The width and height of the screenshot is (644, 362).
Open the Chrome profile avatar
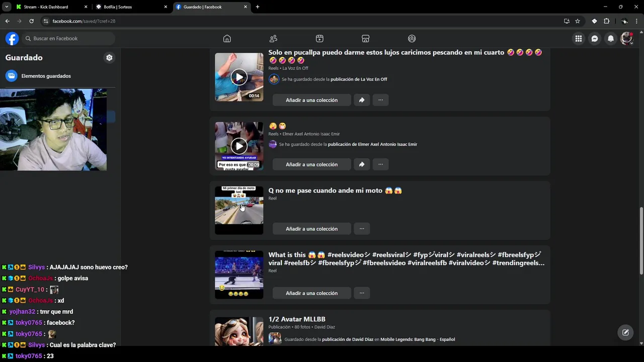click(x=624, y=21)
